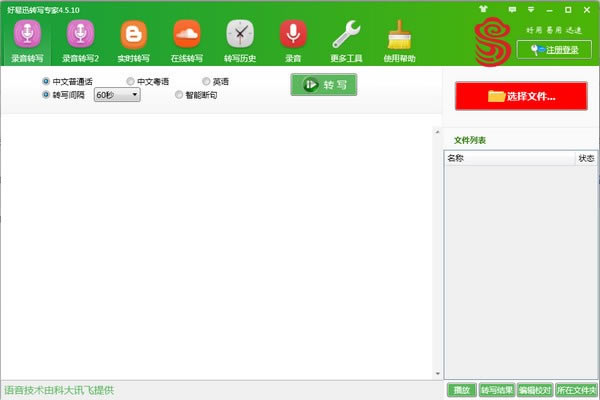Open the 录音转写2 tool icon
This screenshot has height=400, width=600.
point(80,40)
